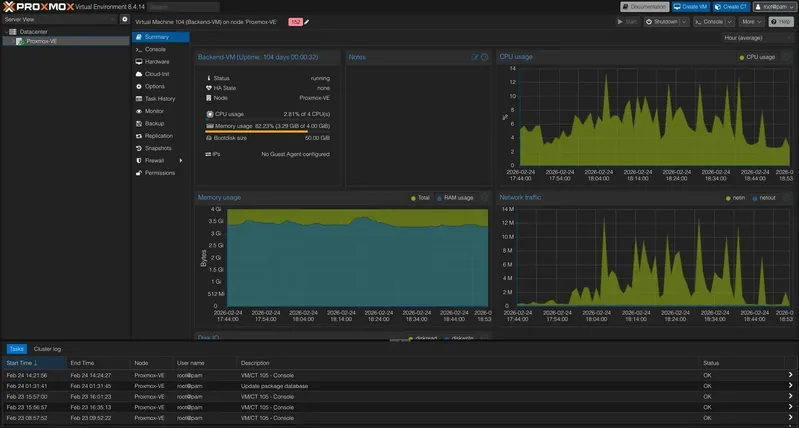The height and width of the screenshot is (428, 799).
Task: Sort by the End Time column header
Action: (x=98, y=363)
